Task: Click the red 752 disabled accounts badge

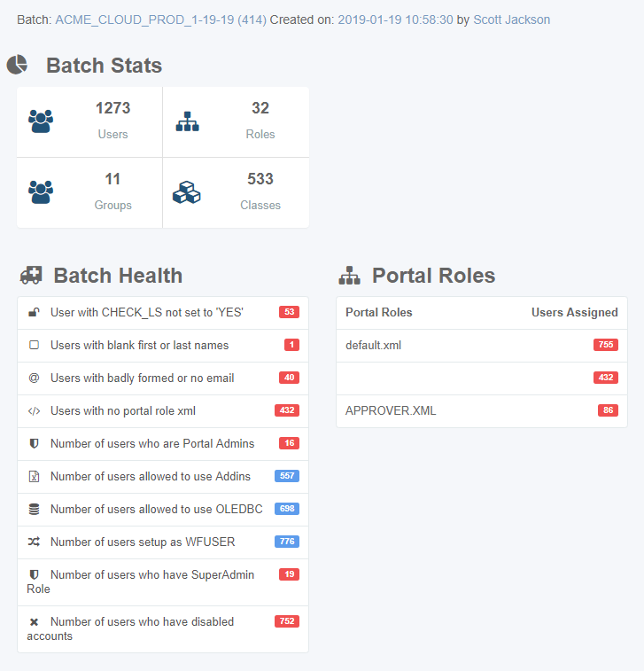Action: [287, 621]
